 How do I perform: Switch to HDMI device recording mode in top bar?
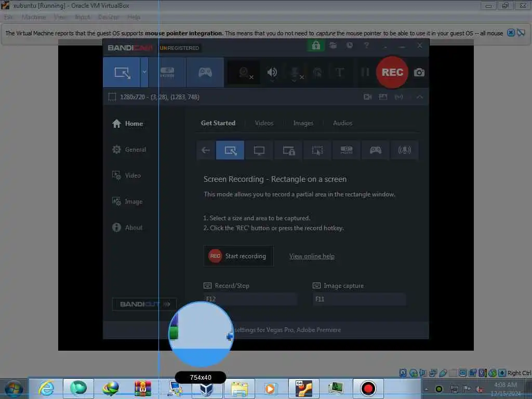coord(167,72)
